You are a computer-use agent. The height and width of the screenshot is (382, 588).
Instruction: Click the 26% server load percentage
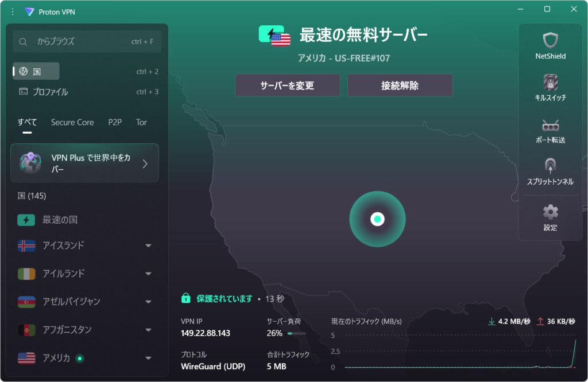tap(274, 333)
